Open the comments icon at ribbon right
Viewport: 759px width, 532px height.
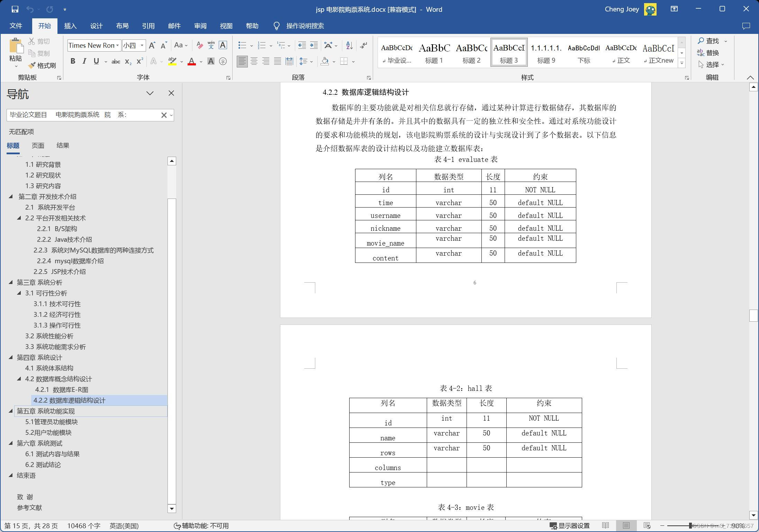tap(746, 26)
